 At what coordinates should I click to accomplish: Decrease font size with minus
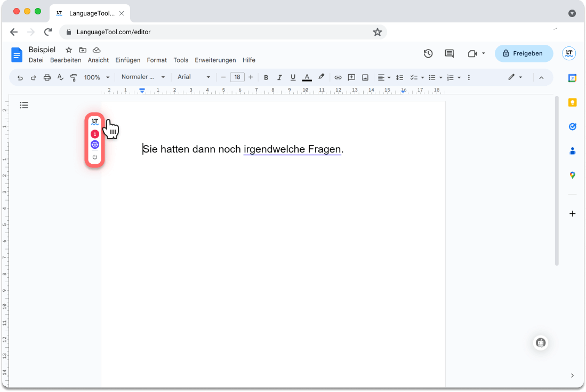(x=223, y=77)
